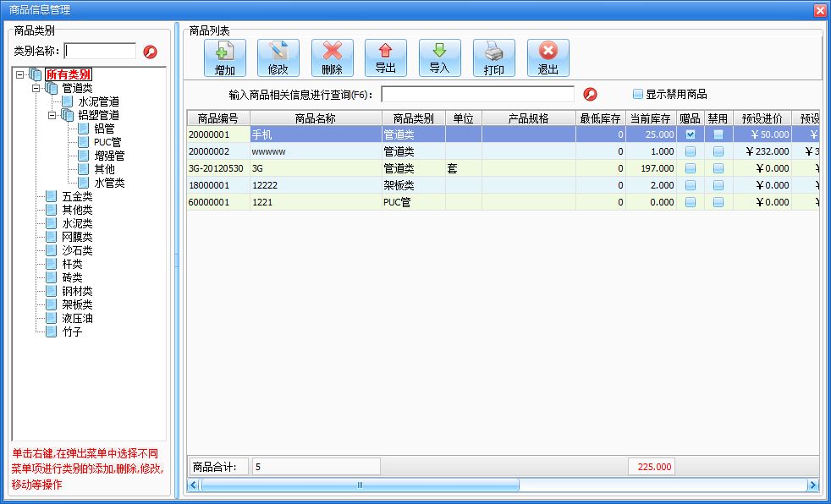
Task: Click the search icon next to the product query box
Action: coord(590,94)
